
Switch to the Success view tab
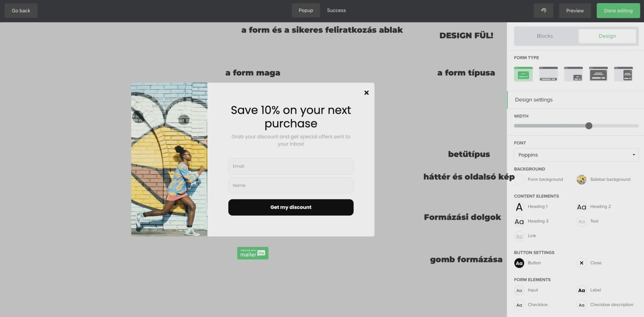click(336, 10)
